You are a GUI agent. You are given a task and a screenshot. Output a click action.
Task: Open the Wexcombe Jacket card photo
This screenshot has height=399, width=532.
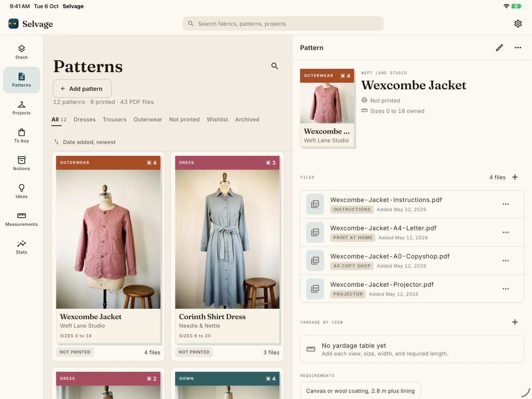108,239
